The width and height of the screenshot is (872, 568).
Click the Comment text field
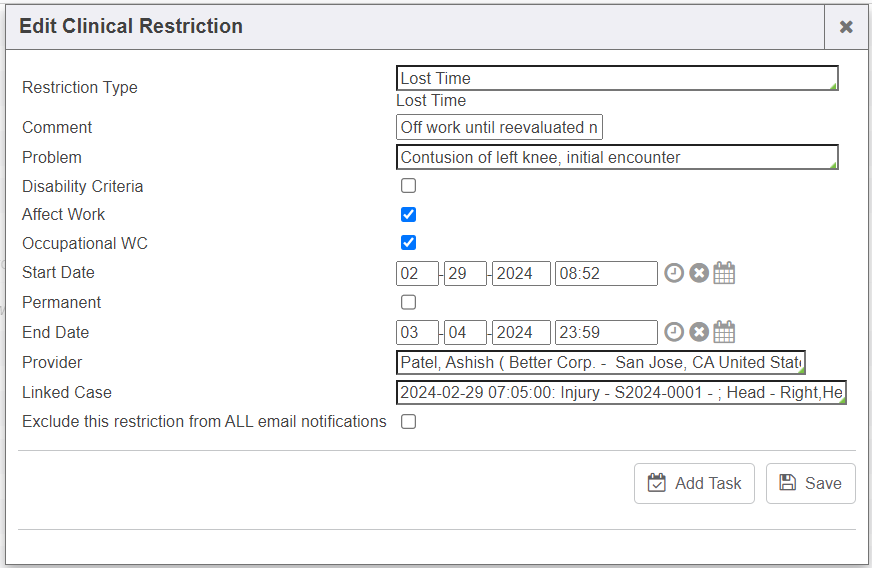(x=499, y=127)
